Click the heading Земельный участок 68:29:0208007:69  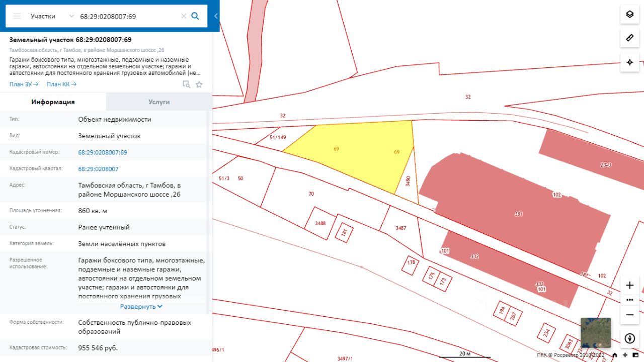[x=70, y=40]
